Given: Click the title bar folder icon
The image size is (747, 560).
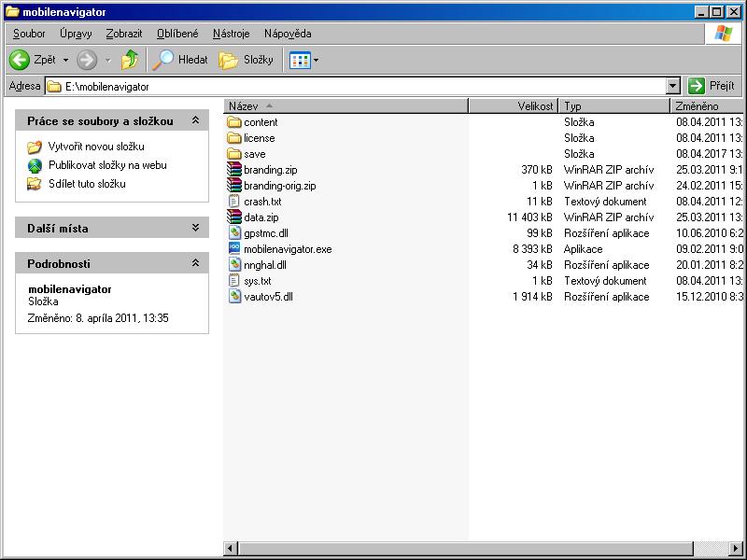Looking at the screenshot, I should tap(13, 12).
